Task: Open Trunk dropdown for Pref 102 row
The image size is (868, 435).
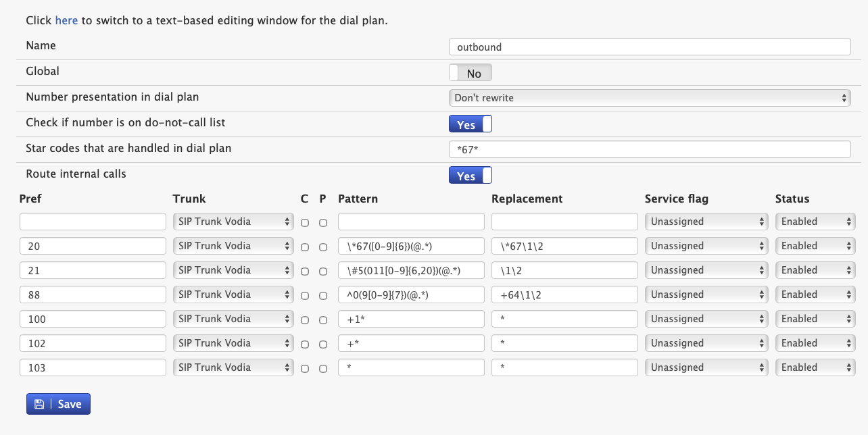Action: 233,343
